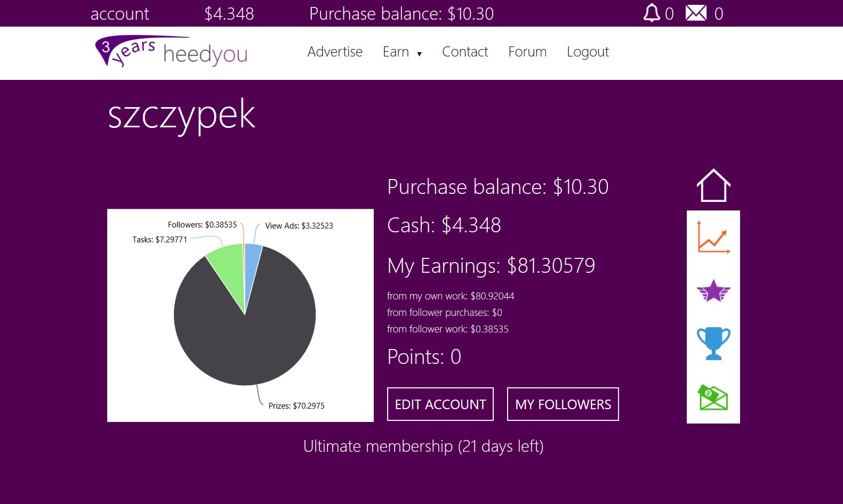This screenshot has height=504, width=843.
Task: Select Logout in the navigation
Action: pyautogui.click(x=588, y=52)
